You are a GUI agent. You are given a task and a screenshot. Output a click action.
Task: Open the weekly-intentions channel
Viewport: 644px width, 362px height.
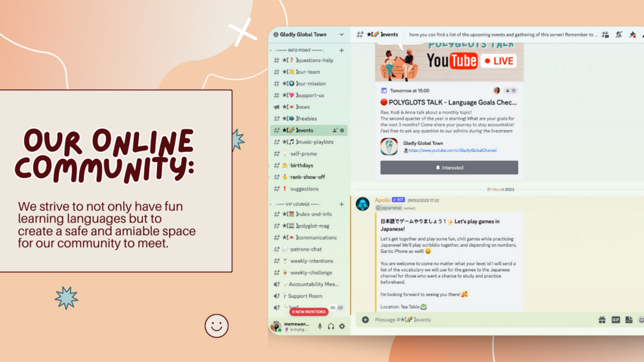pos(309,261)
